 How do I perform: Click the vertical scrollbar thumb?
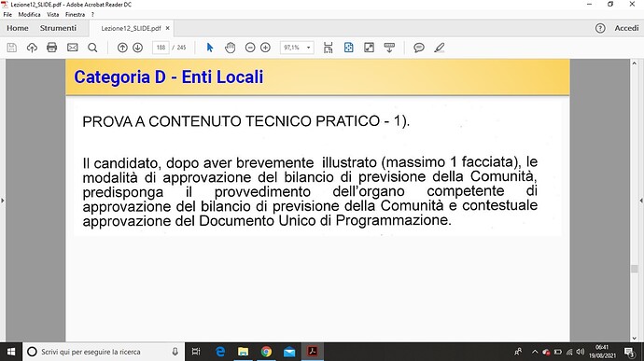tap(634, 269)
